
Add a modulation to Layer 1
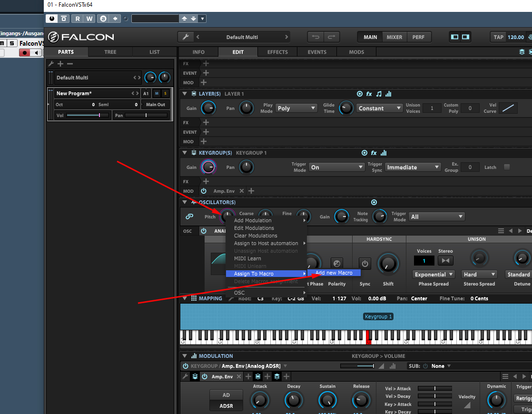coord(204,141)
